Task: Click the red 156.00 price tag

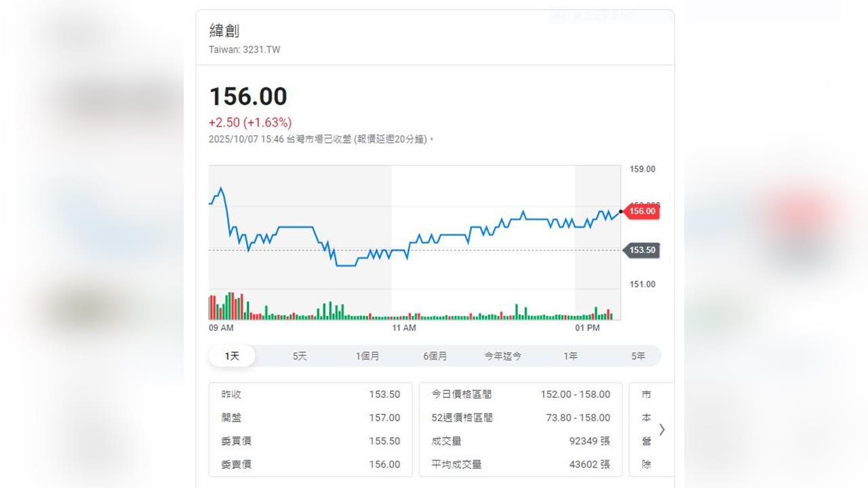Action: 642,211
